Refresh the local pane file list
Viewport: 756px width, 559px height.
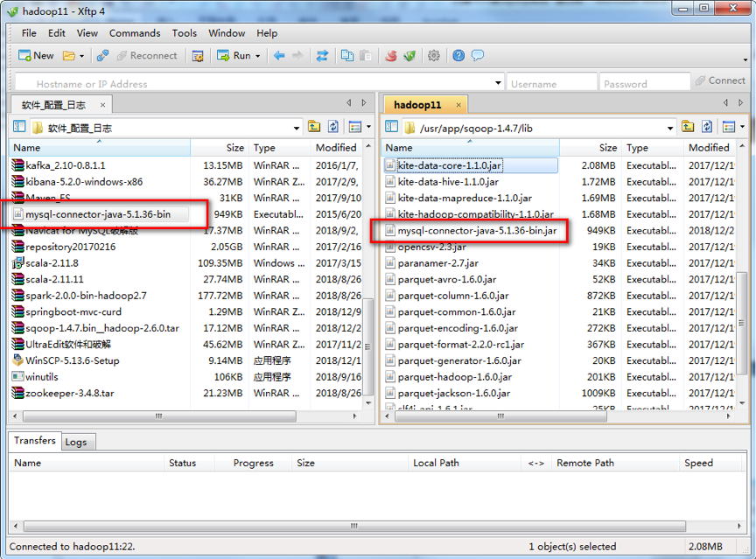click(333, 127)
